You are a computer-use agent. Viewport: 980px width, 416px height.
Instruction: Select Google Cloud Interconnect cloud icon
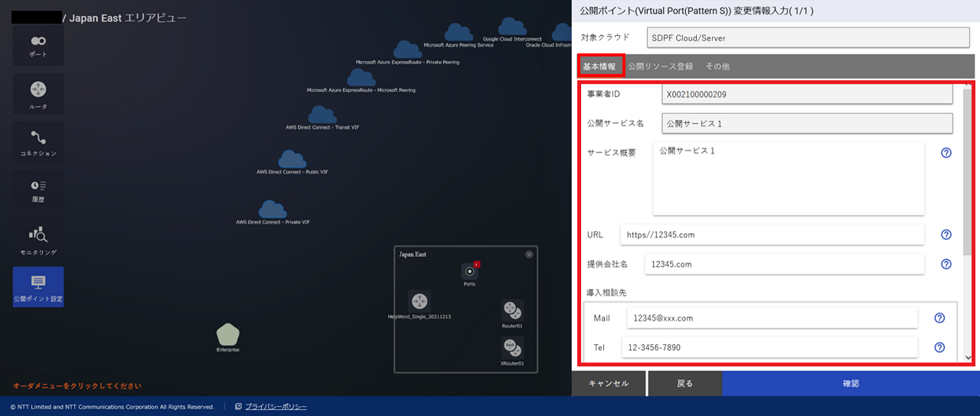(x=513, y=27)
